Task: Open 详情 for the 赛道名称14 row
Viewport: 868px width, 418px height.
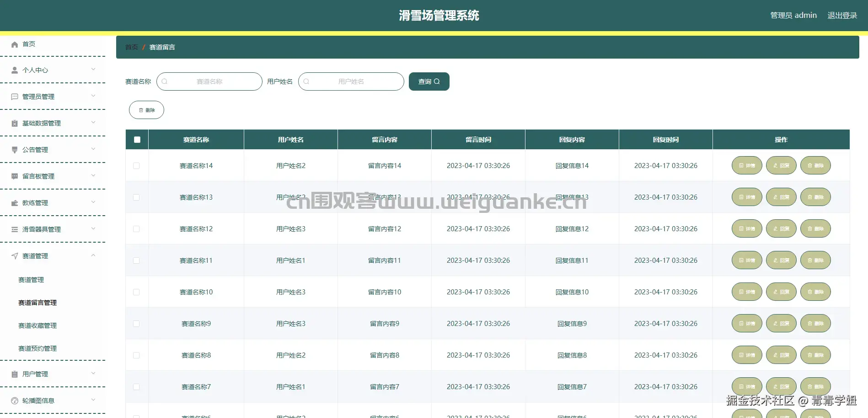Action: [747, 165]
